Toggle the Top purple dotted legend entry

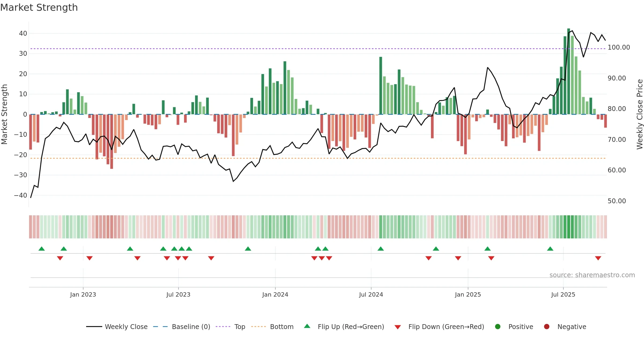coord(230,327)
